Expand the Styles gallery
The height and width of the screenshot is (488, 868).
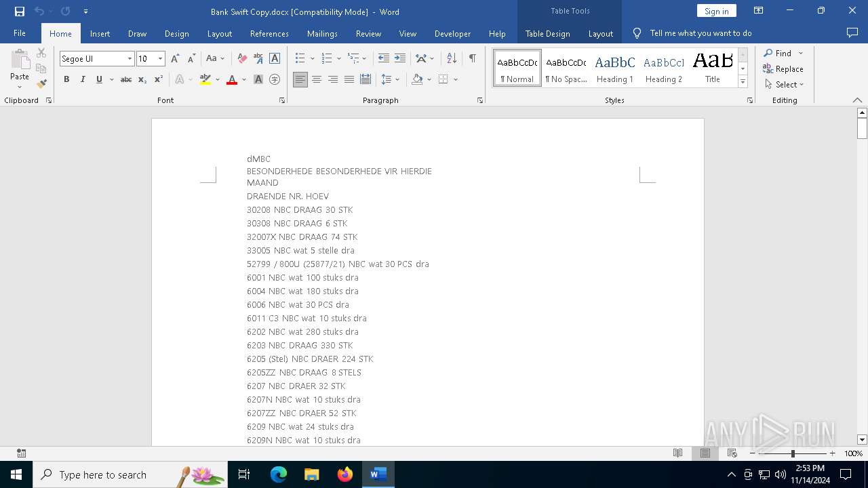[x=743, y=82]
